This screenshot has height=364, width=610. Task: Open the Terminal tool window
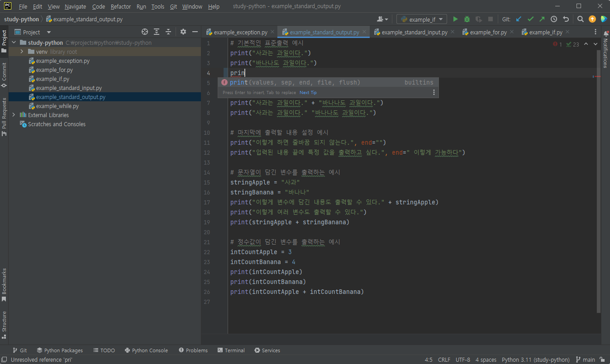(231, 350)
